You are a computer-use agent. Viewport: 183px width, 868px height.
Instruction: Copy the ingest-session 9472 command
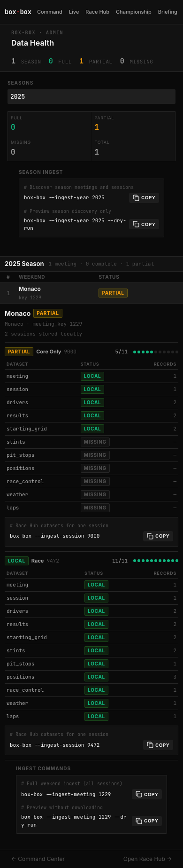point(158,745)
